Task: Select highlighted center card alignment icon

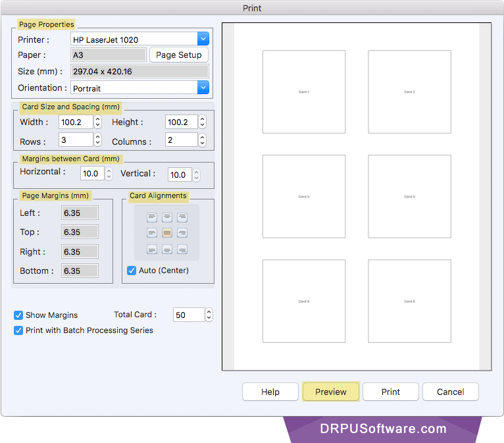Action: tap(167, 233)
